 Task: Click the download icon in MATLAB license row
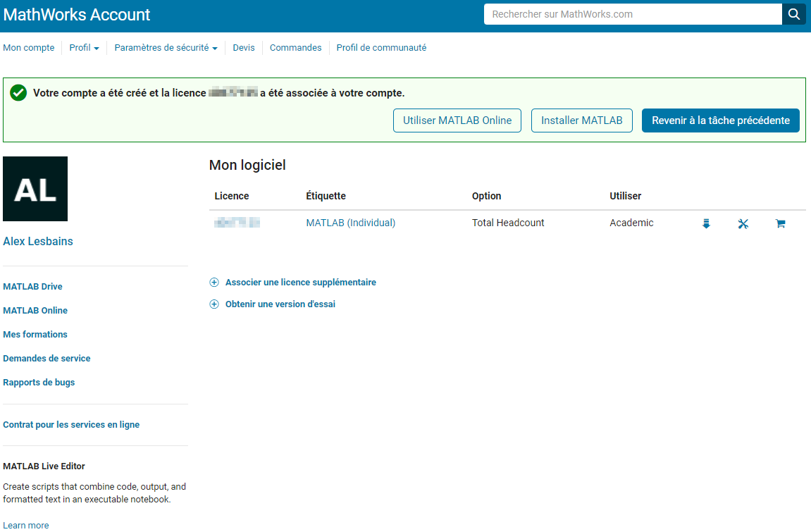(x=706, y=223)
